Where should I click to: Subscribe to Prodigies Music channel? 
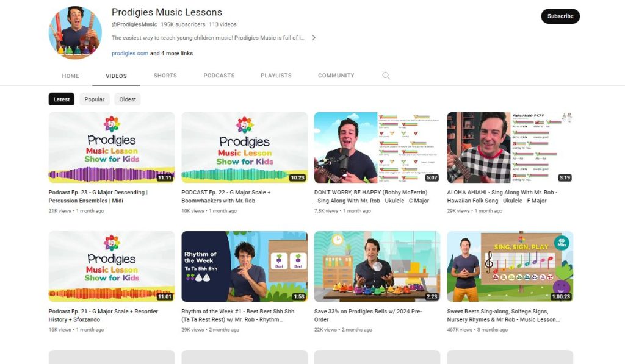tap(560, 16)
